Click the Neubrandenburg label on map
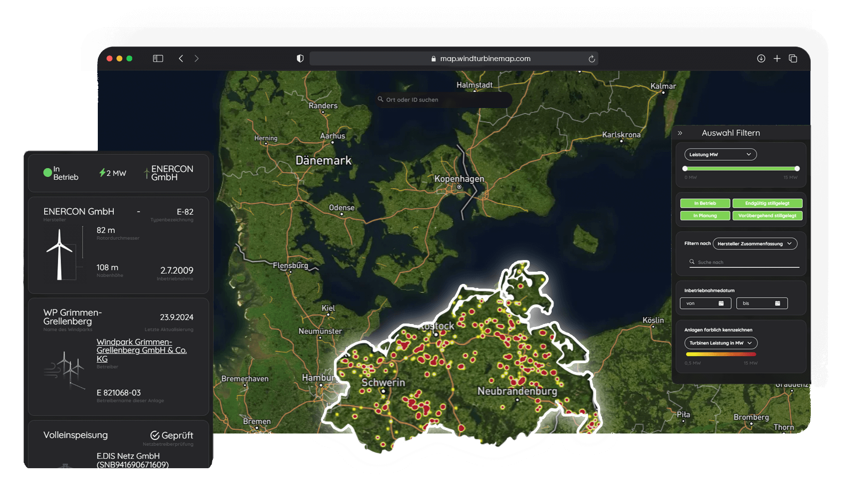 click(x=517, y=391)
